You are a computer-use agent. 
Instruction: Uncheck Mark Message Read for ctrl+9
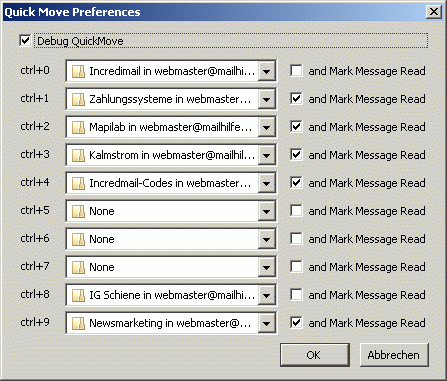[296, 323]
